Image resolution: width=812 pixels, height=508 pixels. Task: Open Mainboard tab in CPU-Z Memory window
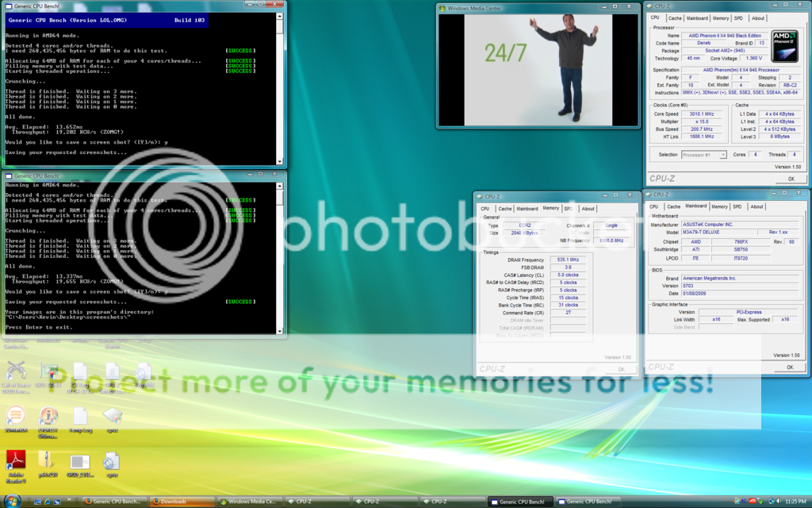(x=527, y=209)
